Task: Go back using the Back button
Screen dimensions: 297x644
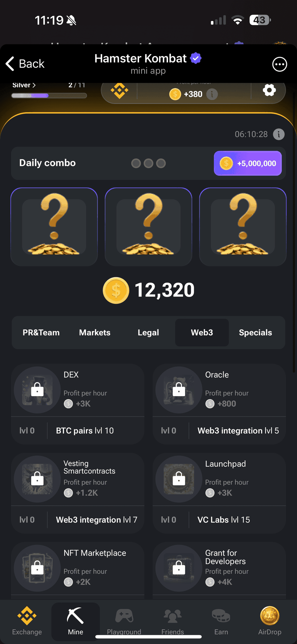Action: click(x=25, y=64)
